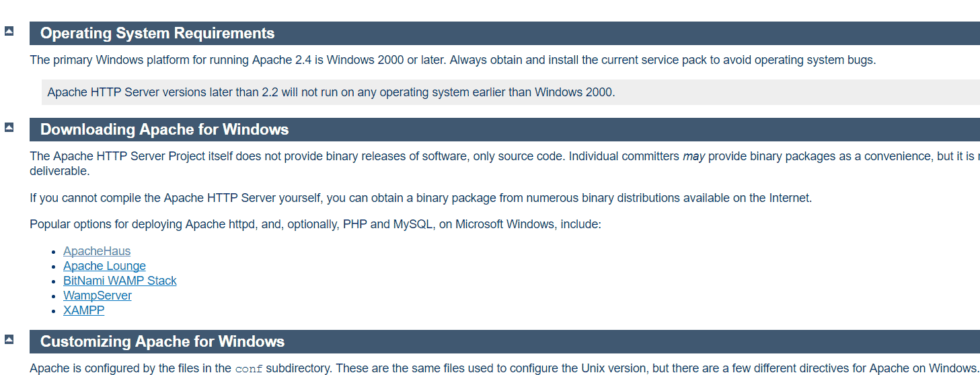This screenshot has height=375, width=980.
Task: Click the monospaced conf word
Action: pos(249,369)
